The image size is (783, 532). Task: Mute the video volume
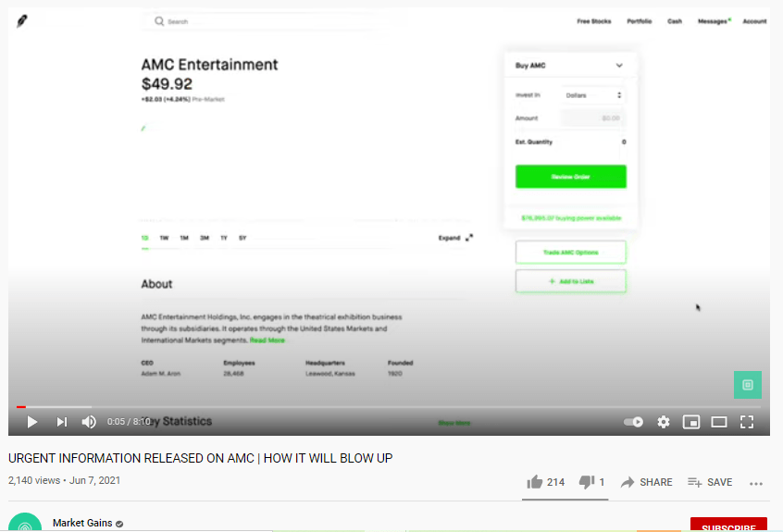coord(89,422)
